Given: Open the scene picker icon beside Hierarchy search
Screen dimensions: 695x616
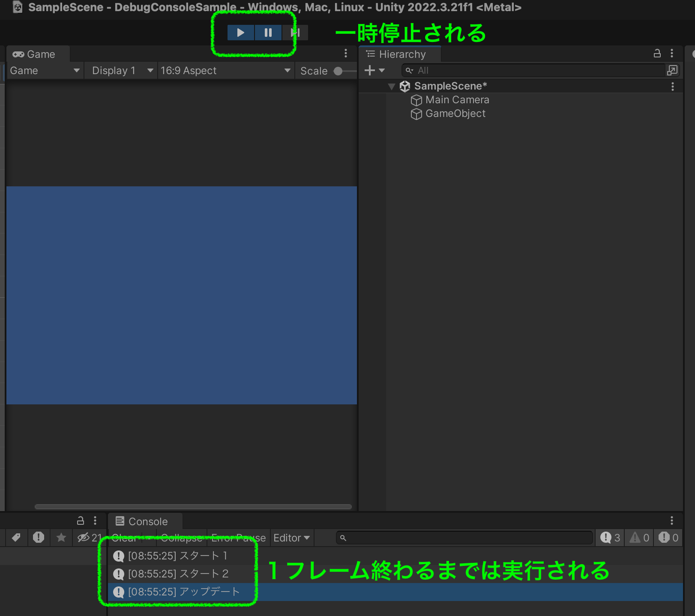Looking at the screenshot, I should pyautogui.click(x=672, y=70).
